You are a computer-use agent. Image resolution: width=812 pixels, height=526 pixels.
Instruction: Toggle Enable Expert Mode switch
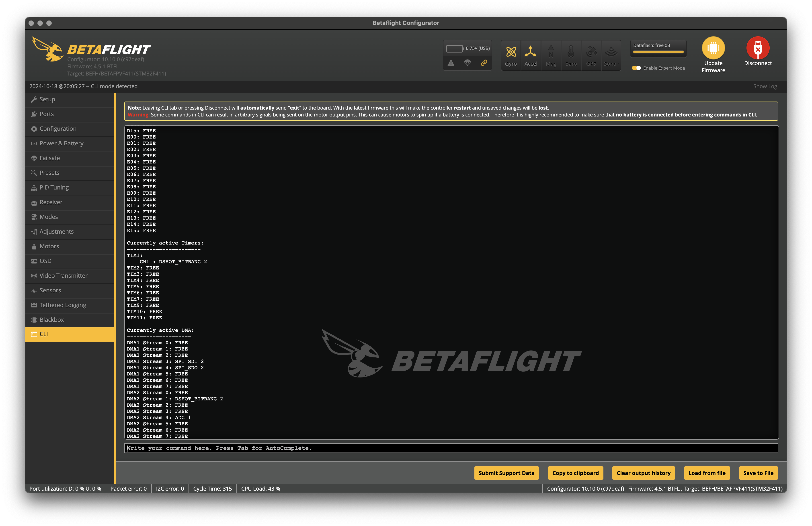click(x=636, y=68)
